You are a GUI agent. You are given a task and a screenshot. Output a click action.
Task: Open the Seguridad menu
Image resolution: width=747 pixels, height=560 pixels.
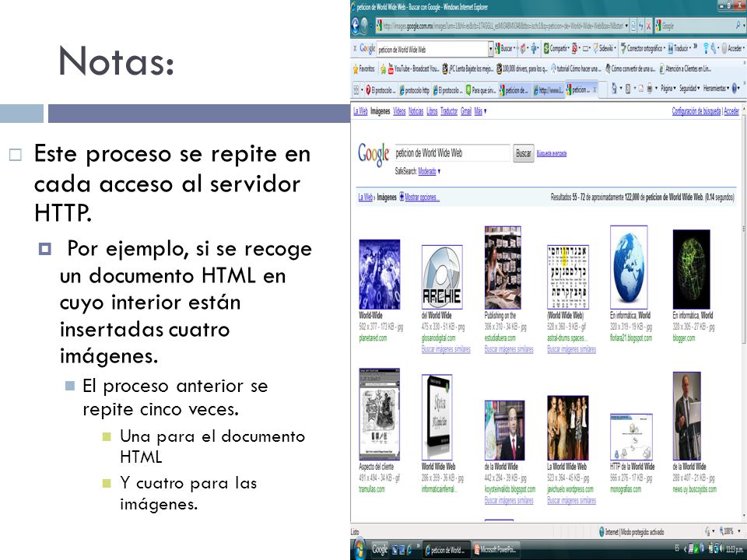689,89
